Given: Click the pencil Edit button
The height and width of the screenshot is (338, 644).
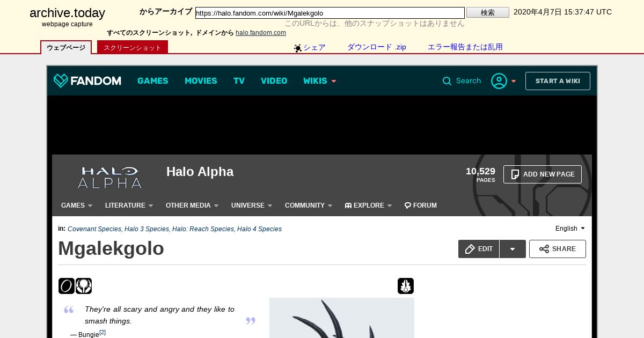Looking at the screenshot, I should point(479,249).
